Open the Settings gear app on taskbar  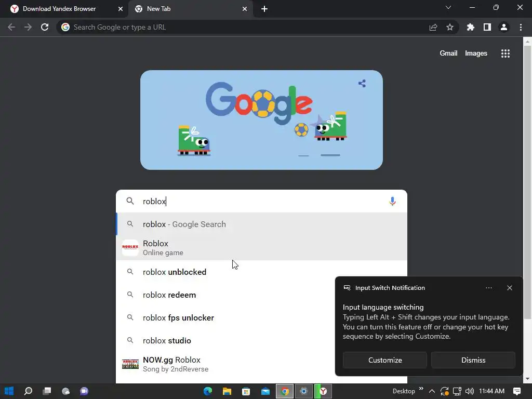point(303,391)
